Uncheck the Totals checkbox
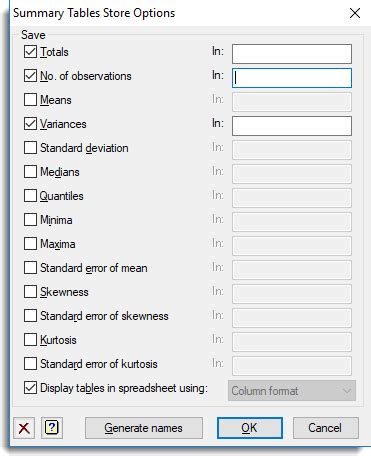This screenshot has width=371, height=456. (30, 52)
